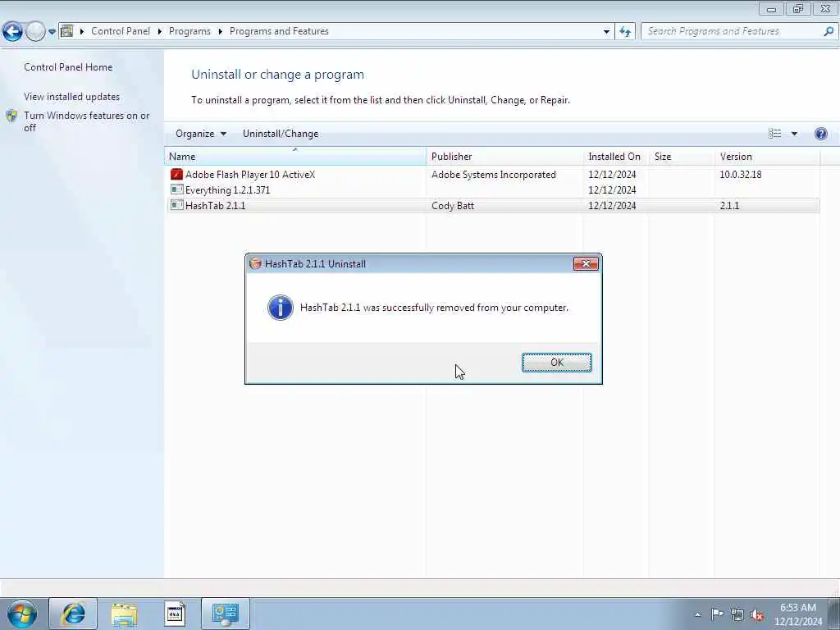Open Help with the question mark icon
This screenshot has height=630, width=840.
820,134
